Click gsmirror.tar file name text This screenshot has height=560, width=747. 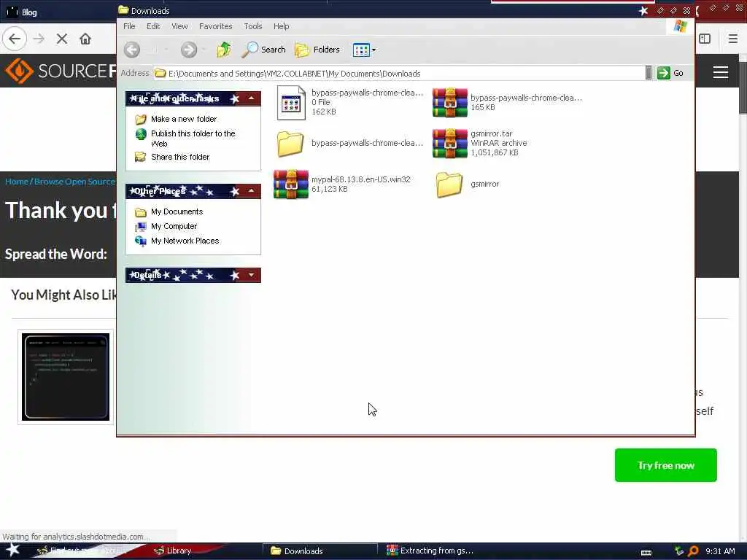pos(491,134)
